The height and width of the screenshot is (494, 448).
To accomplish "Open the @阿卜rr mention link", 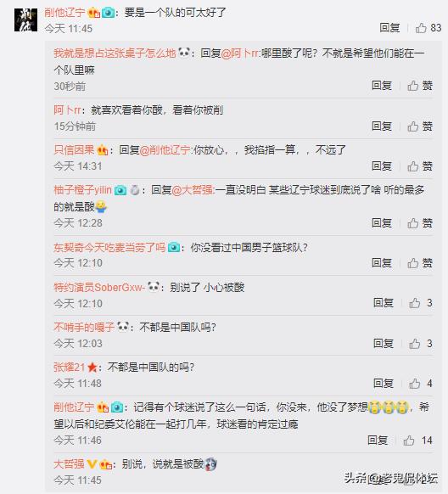I will click(240, 53).
